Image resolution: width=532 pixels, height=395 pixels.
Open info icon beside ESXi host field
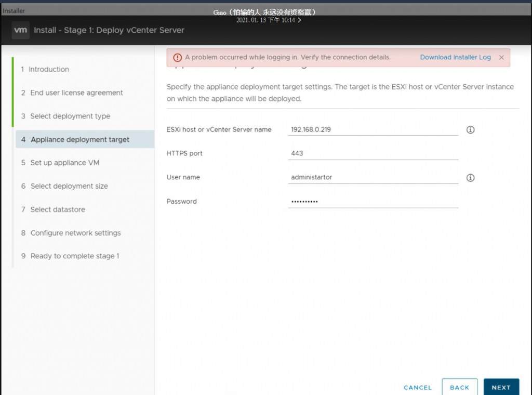[470, 129]
